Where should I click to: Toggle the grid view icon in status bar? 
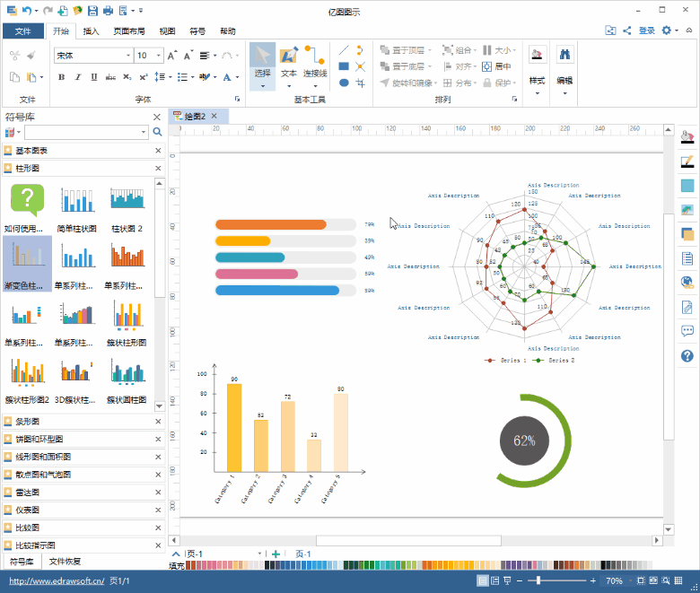point(678,580)
